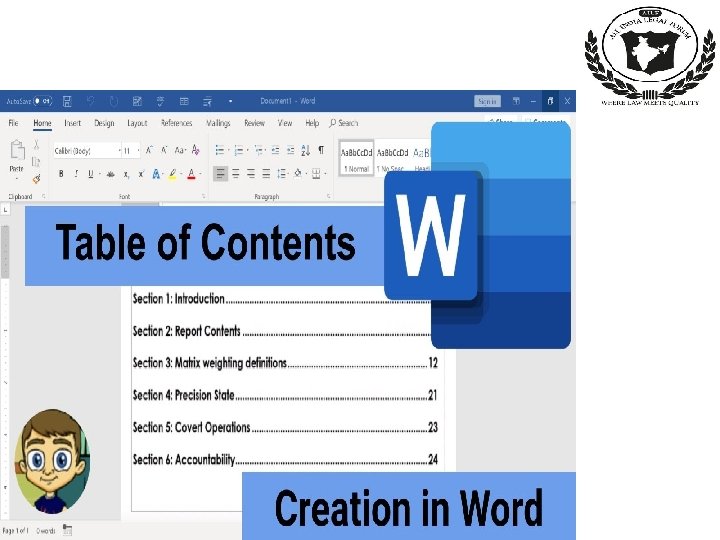This screenshot has width=720, height=540.
Task: Toggle the AutoSave switch
Action: 43,101
